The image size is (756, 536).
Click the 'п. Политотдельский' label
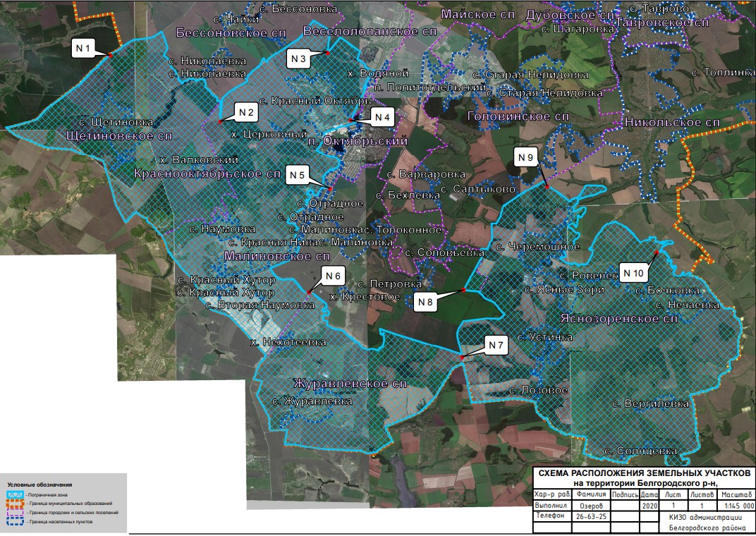[x=430, y=87]
